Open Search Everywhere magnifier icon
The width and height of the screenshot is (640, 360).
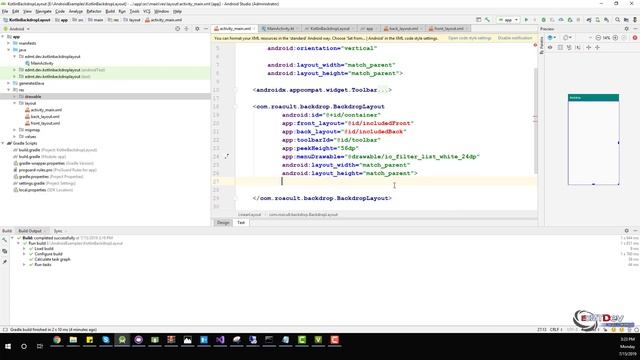617,20
